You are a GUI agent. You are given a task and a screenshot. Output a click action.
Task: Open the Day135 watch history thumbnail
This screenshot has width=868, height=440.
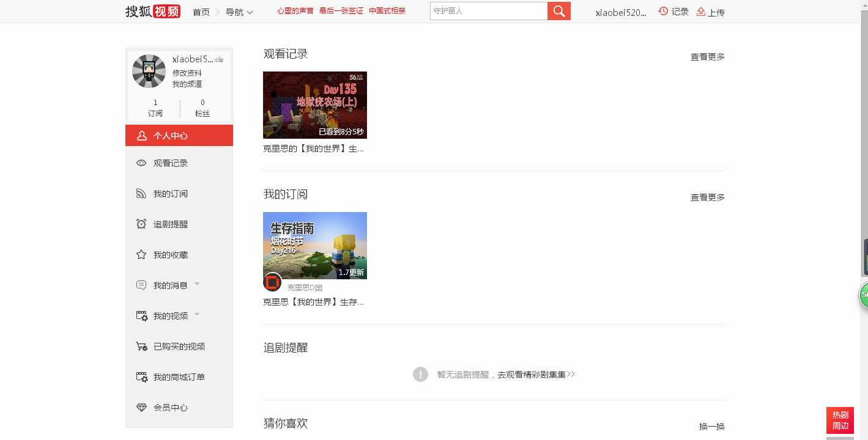click(x=315, y=105)
